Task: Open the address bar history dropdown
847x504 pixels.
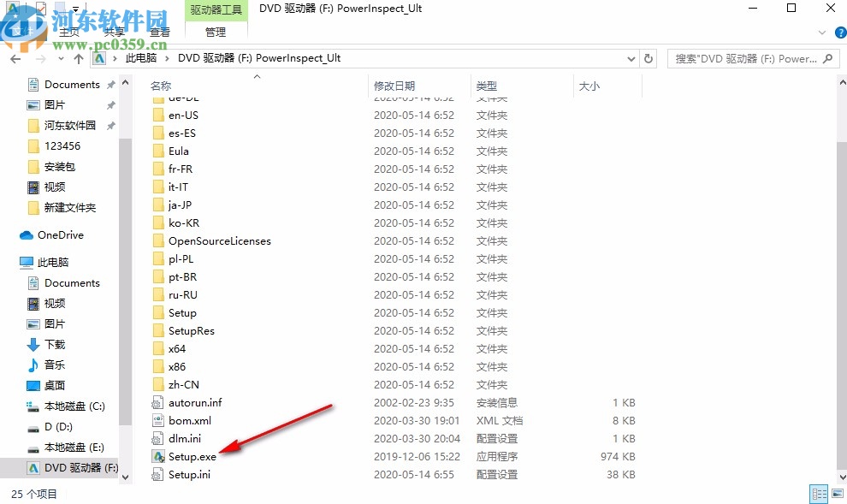Action: [631, 58]
